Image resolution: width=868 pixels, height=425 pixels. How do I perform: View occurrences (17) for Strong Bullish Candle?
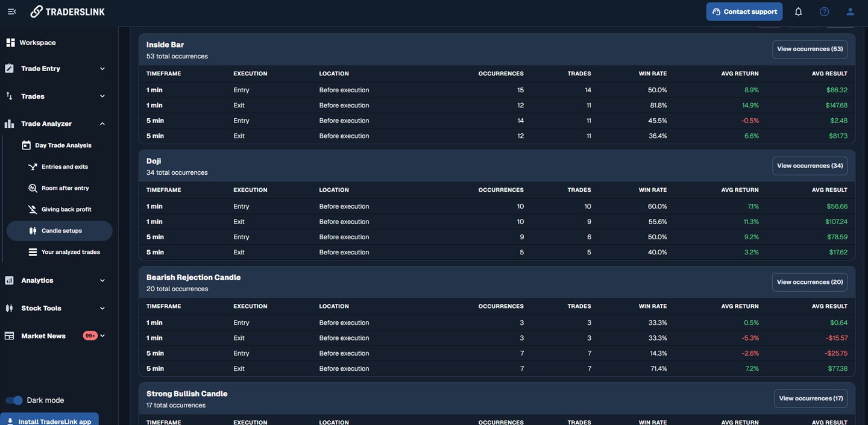(811, 398)
